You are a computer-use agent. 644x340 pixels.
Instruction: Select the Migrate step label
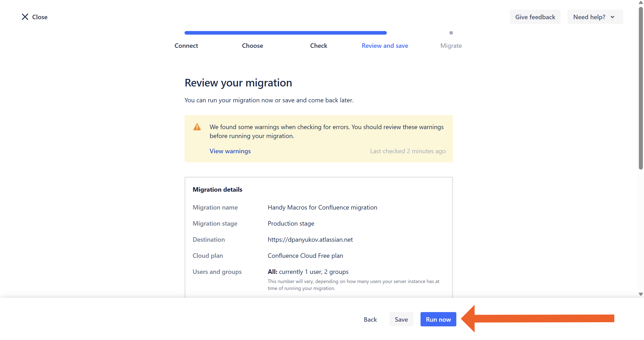[451, 46]
